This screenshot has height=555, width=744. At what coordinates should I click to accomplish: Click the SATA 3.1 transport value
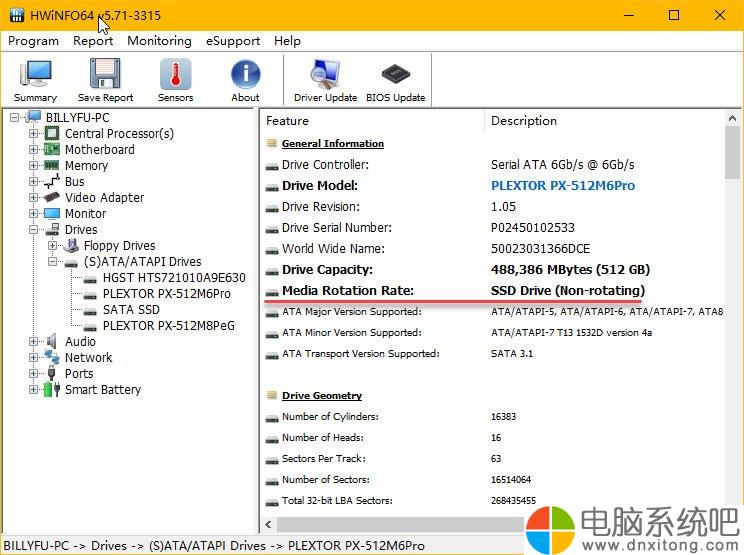point(512,353)
